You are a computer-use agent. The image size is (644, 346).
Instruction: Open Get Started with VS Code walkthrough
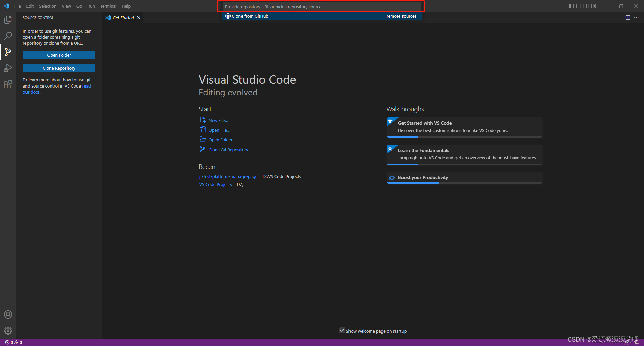pyautogui.click(x=465, y=127)
